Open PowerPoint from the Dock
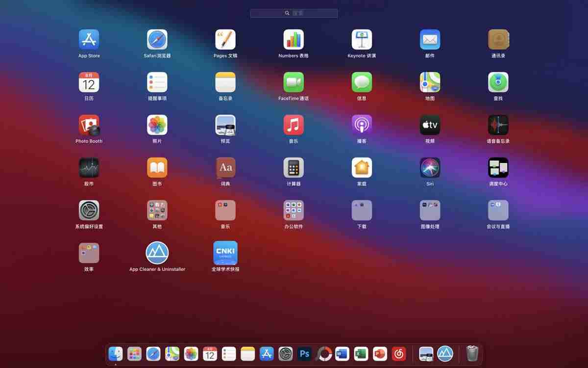588x368 pixels. [x=380, y=354]
